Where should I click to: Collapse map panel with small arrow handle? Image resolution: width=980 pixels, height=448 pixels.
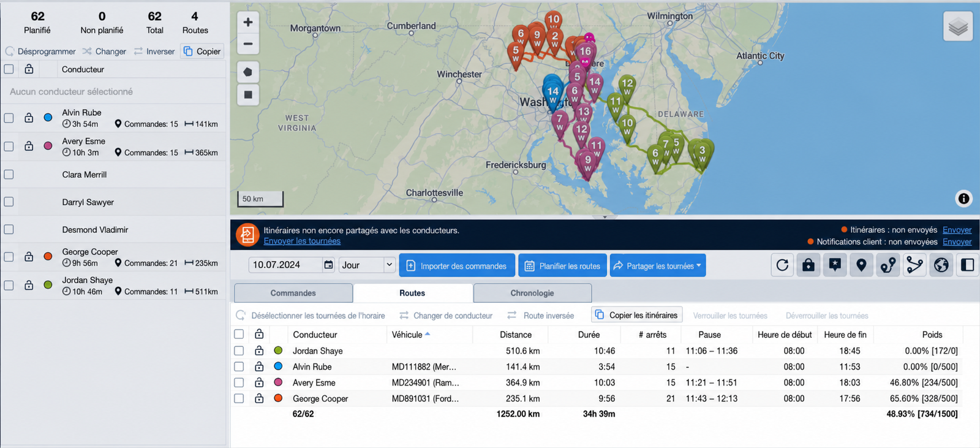click(605, 217)
